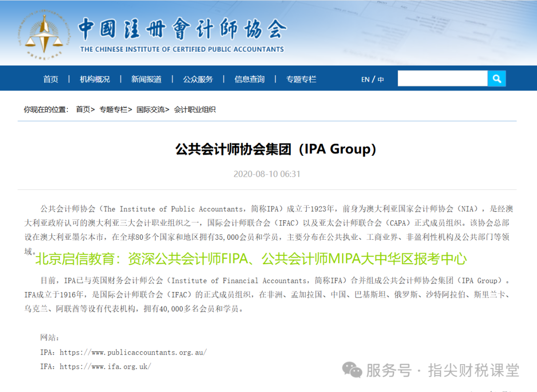Go to the 新闻报道 section
537x392 pixels.
[146, 79]
